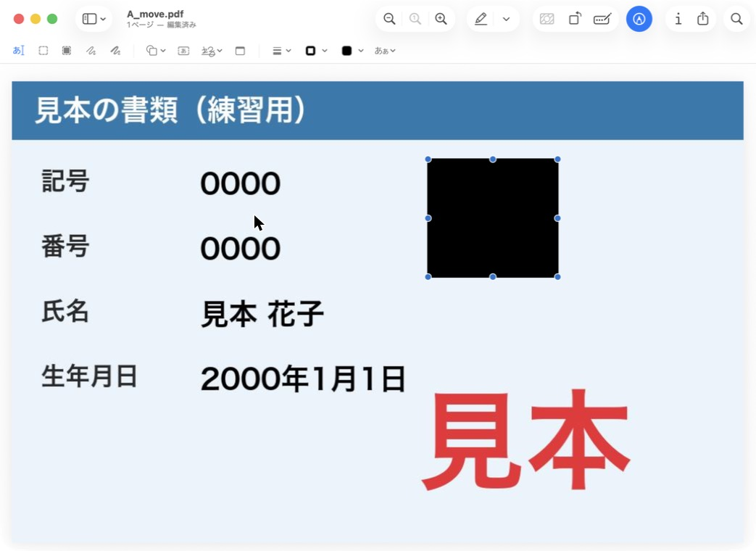This screenshot has height=551, width=756.
Task: Click the header text 見本の書類（練習用）
Action: (171, 110)
